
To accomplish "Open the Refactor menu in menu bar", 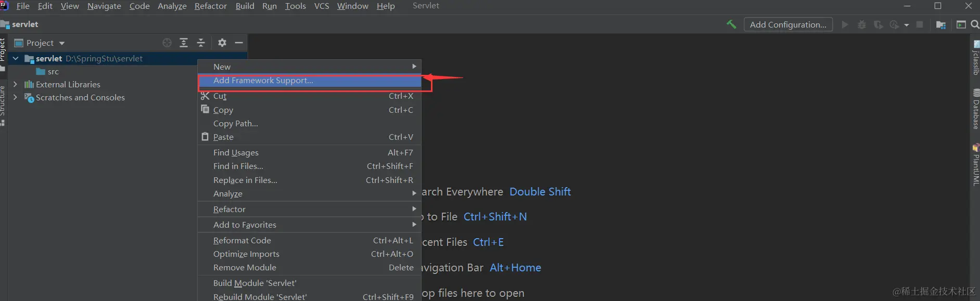I will [210, 6].
